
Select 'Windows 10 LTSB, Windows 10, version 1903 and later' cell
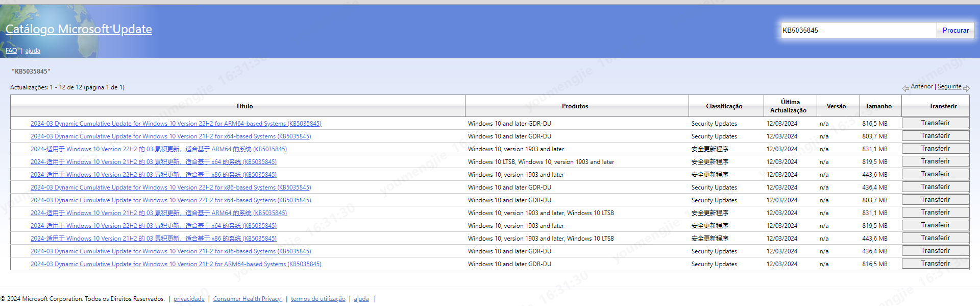[541, 162]
